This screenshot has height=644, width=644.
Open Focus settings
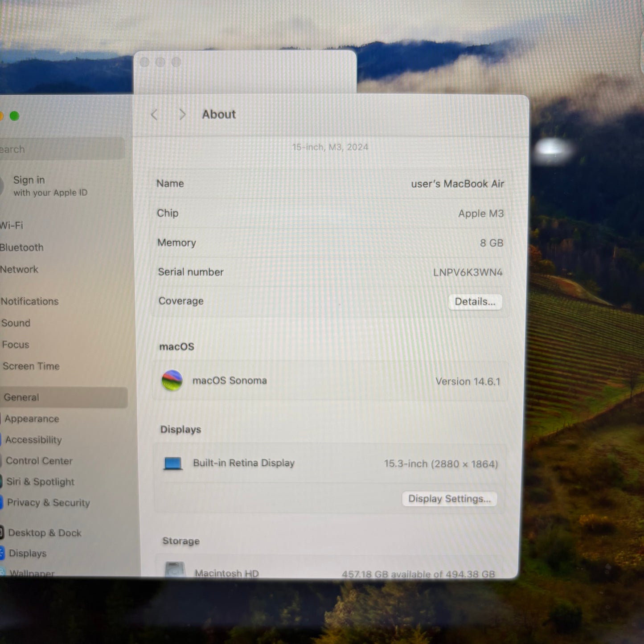[15, 345]
